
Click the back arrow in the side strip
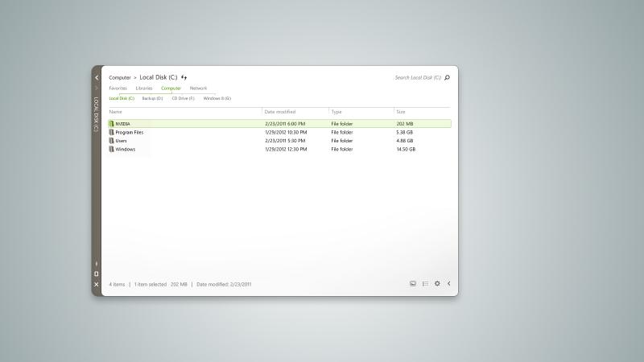coord(97,77)
